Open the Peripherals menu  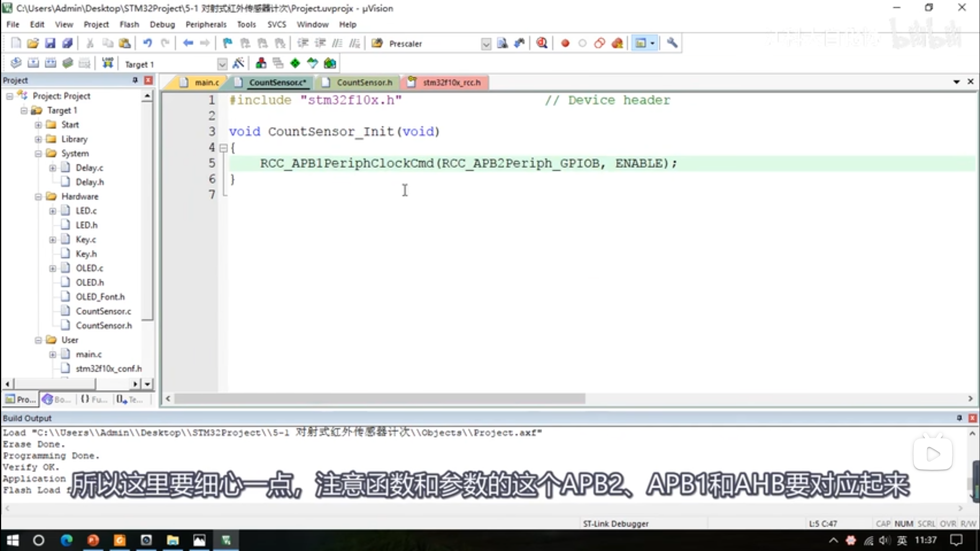coord(206,24)
